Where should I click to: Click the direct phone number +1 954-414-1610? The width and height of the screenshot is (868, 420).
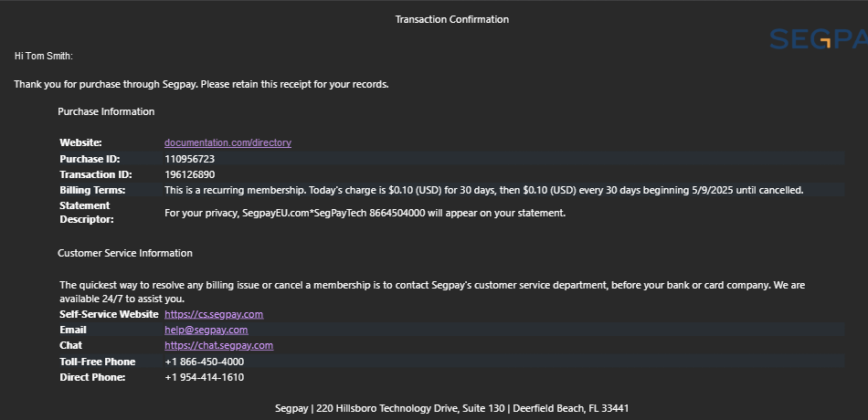pos(205,377)
